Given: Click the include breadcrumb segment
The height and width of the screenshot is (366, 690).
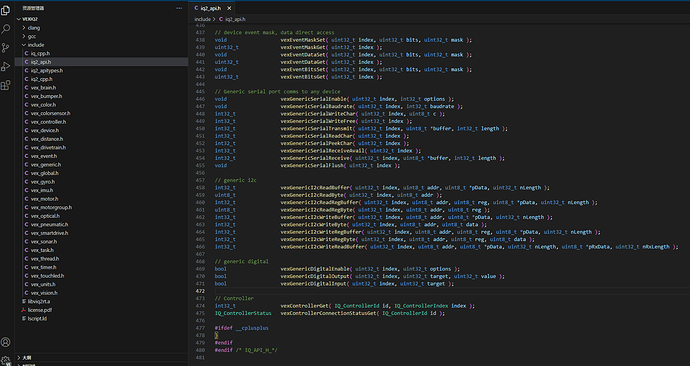Looking at the screenshot, I should tap(202, 19).
